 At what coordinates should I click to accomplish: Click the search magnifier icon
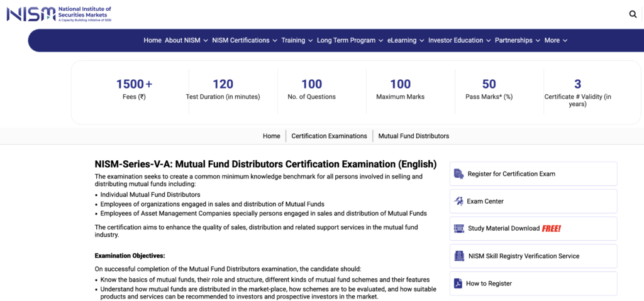coord(633,14)
